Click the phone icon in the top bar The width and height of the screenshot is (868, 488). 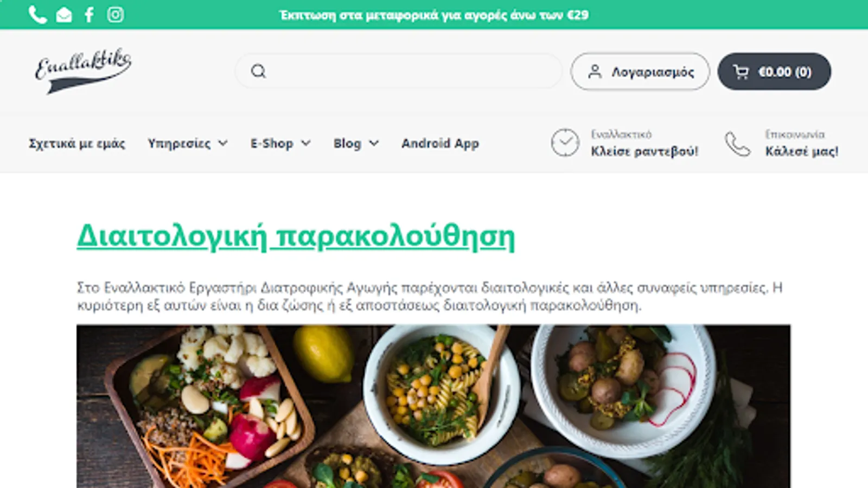click(x=37, y=15)
